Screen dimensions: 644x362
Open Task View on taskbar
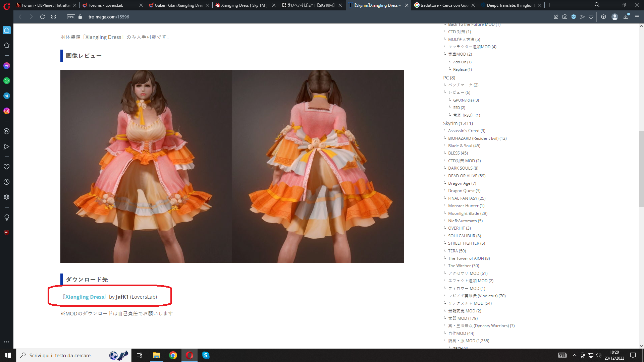coord(140,355)
